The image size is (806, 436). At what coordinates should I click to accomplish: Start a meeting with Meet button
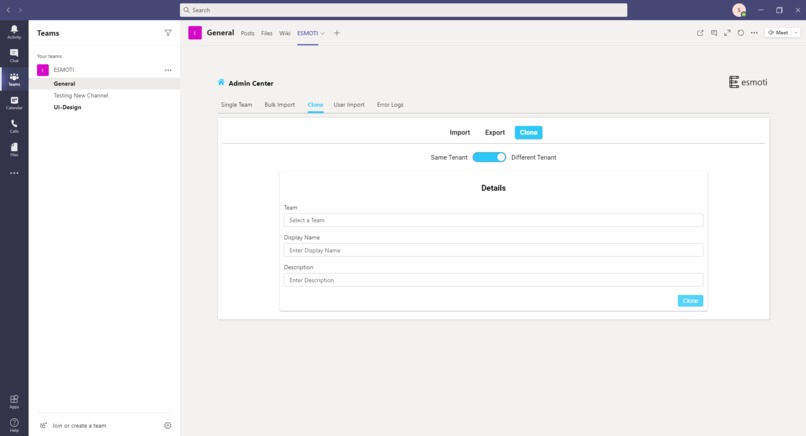(x=778, y=33)
